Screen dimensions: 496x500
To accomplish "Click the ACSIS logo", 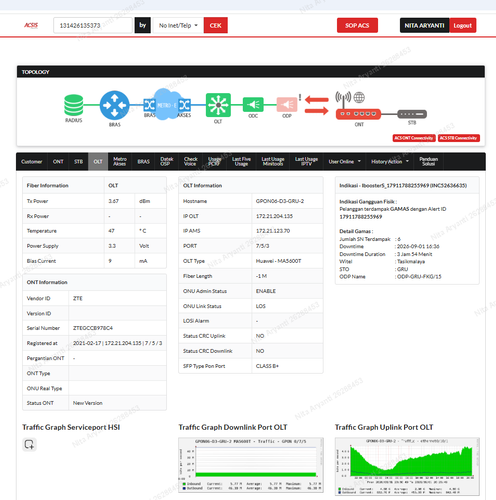I will click(x=31, y=25).
